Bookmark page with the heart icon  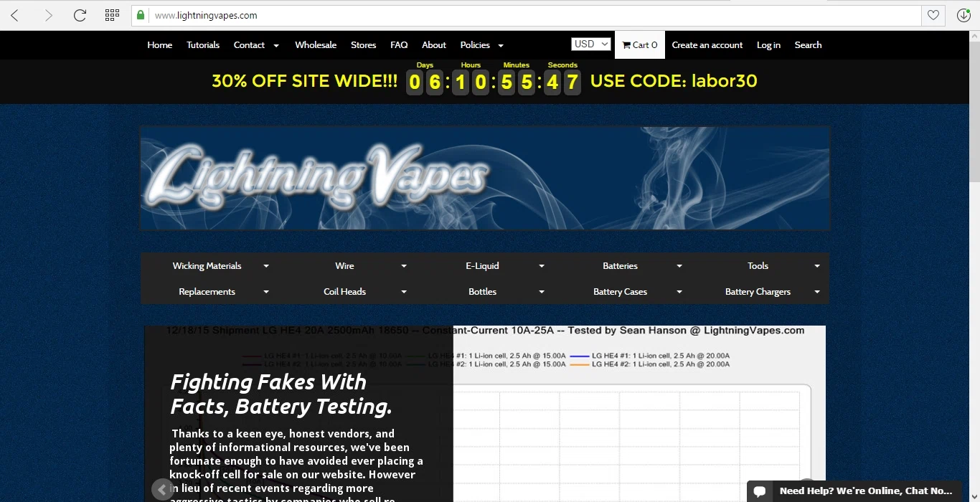tap(933, 15)
